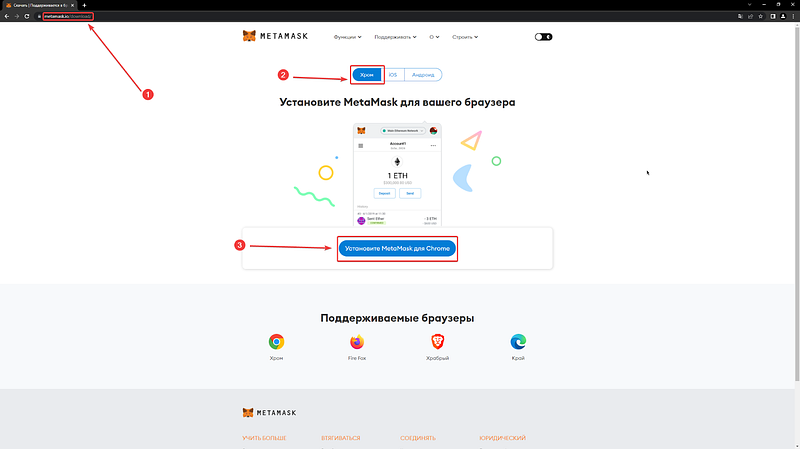Select the Хром platform tab

pyautogui.click(x=367, y=75)
